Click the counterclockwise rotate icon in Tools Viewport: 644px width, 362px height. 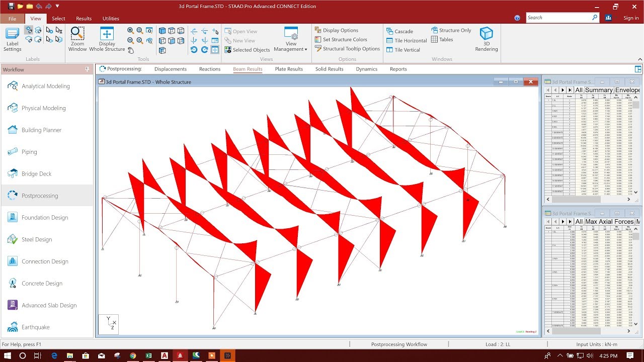tap(194, 50)
